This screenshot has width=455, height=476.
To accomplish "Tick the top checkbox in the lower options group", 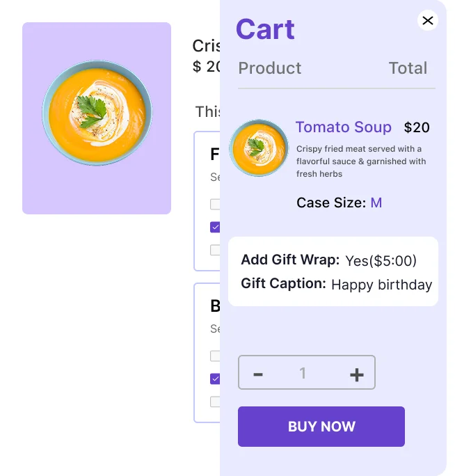I will tap(215, 356).
